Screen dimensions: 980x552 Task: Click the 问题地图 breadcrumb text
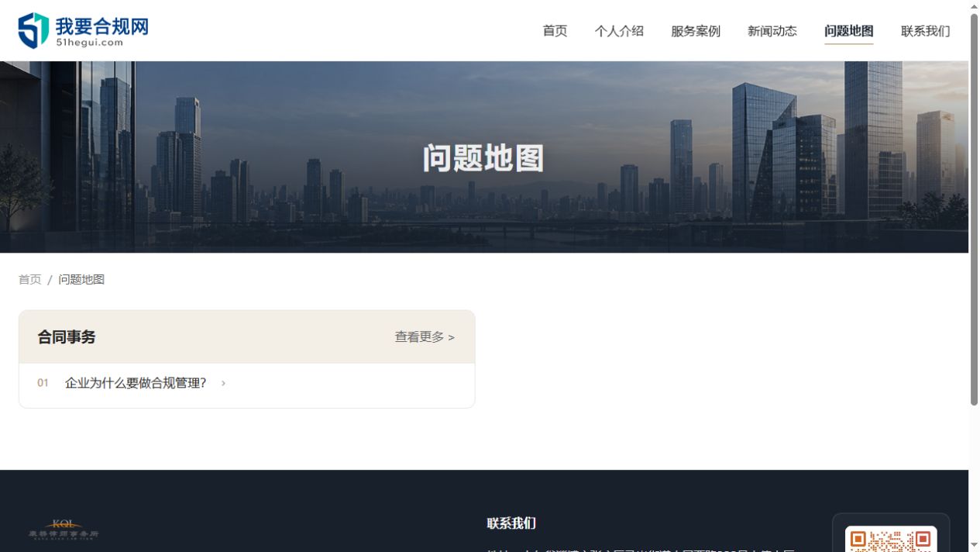pyautogui.click(x=81, y=279)
